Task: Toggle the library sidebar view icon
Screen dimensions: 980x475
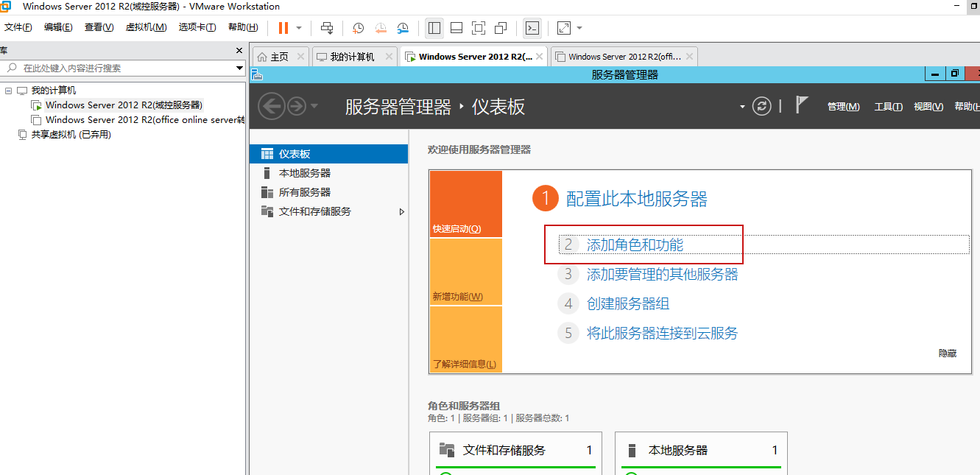Action: 434,28
